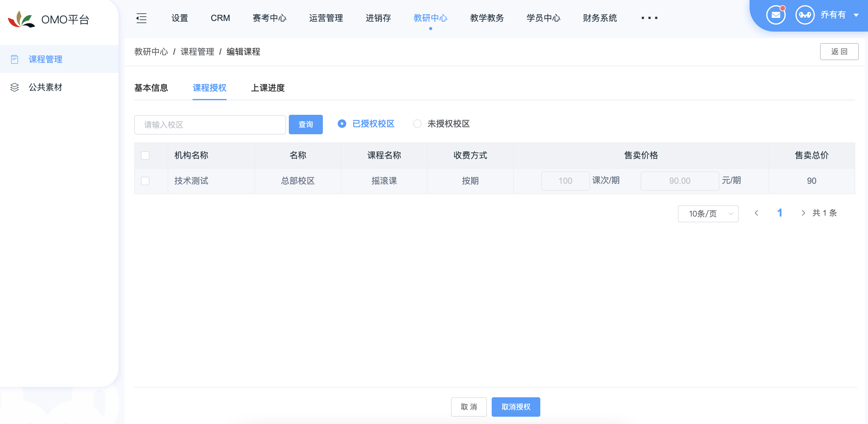The height and width of the screenshot is (424, 868).
Task: Go to previous page arrow
Action: click(x=757, y=213)
